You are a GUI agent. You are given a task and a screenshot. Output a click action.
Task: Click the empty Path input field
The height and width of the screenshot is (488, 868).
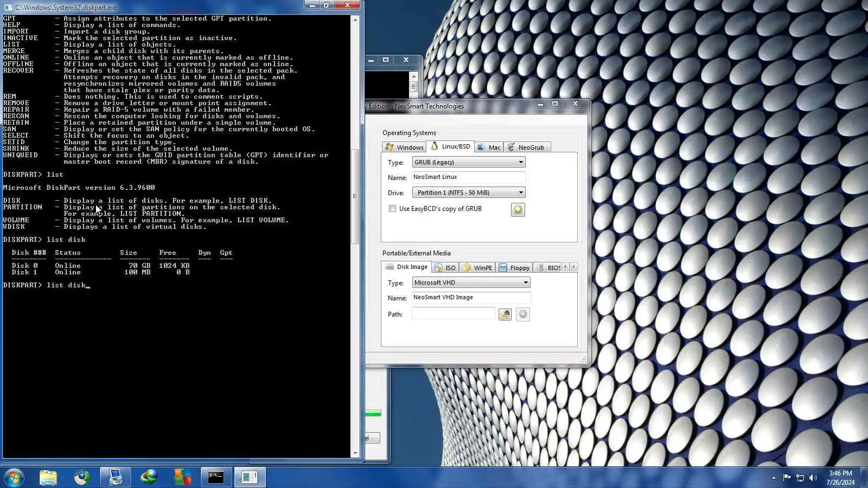click(454, 314)
